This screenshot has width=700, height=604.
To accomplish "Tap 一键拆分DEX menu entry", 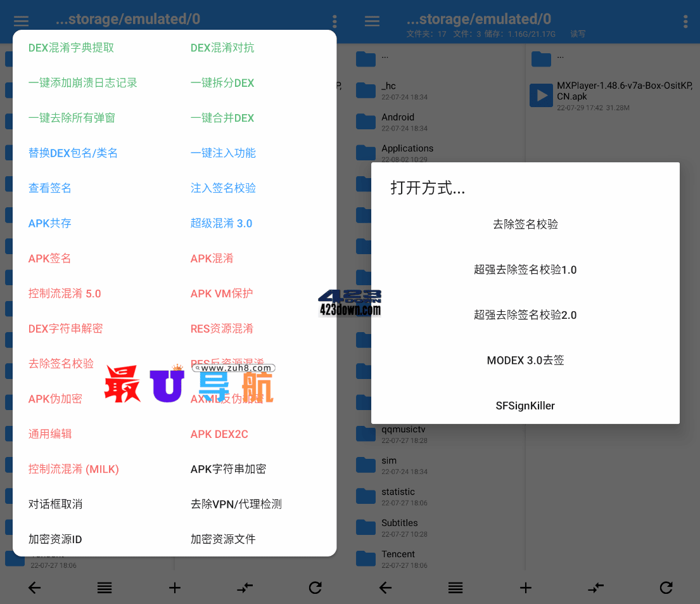I will (x=222, y=83).
